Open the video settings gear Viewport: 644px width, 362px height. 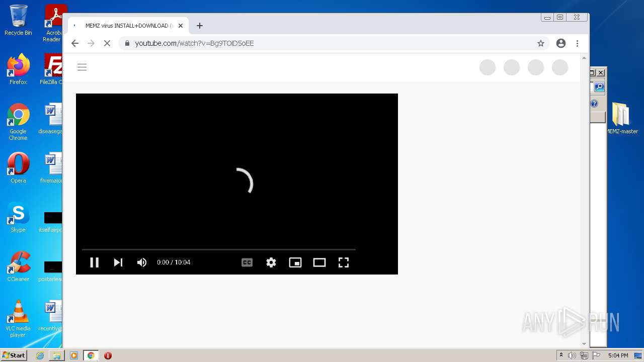tap(271, 262)
